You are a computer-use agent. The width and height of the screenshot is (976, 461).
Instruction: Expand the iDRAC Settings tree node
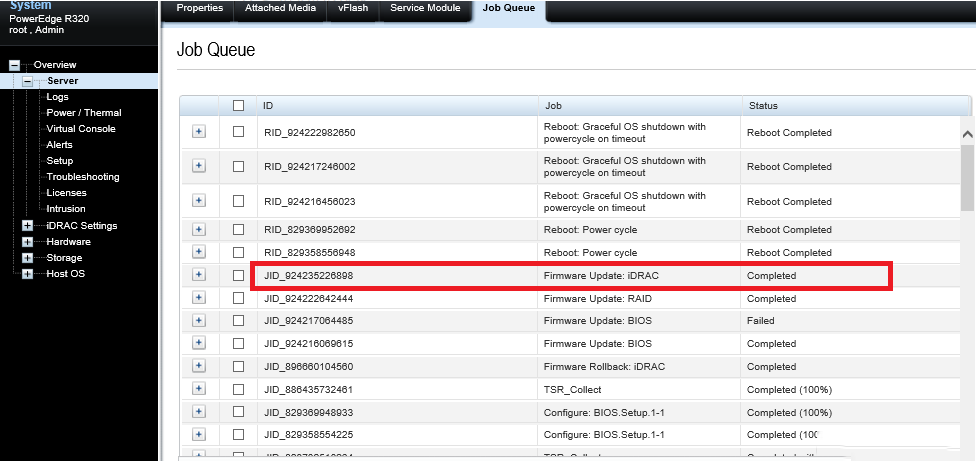point(27,226)
